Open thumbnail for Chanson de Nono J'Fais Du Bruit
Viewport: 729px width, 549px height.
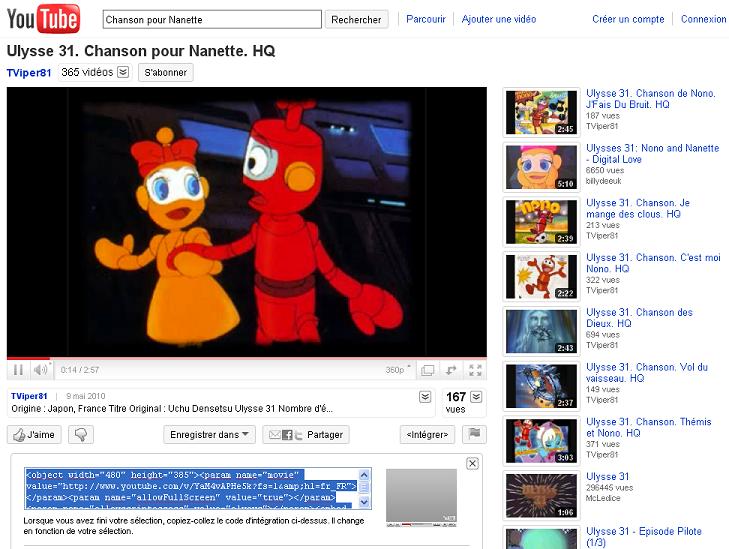click(541, 112)
